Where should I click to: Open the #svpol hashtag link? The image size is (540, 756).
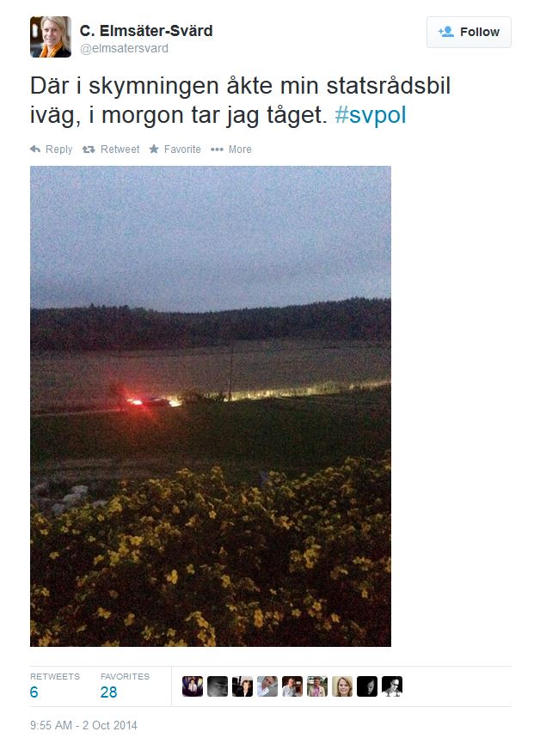point(370,115)
